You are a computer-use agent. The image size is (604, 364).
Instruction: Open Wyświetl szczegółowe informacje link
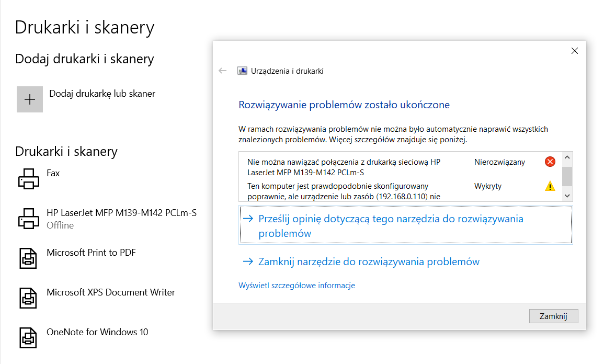[x=297, y=286]
